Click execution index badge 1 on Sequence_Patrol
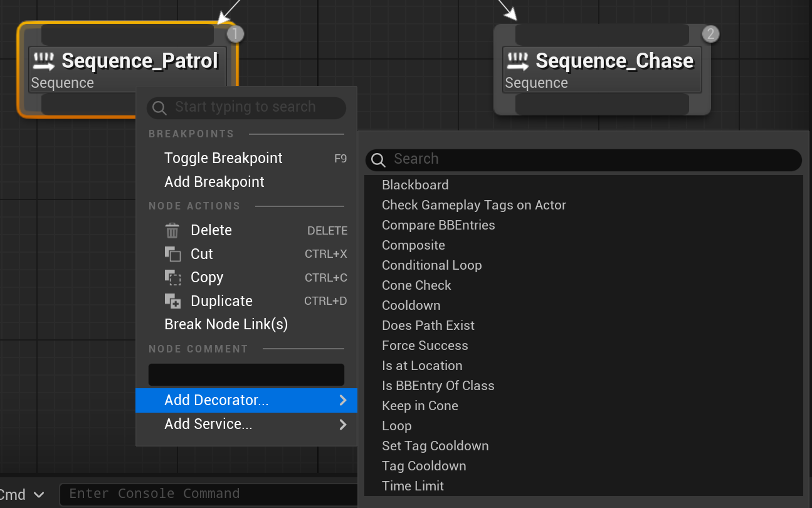Screen dimensions: 812x508 pyautogui.click(x=235, y=34)
